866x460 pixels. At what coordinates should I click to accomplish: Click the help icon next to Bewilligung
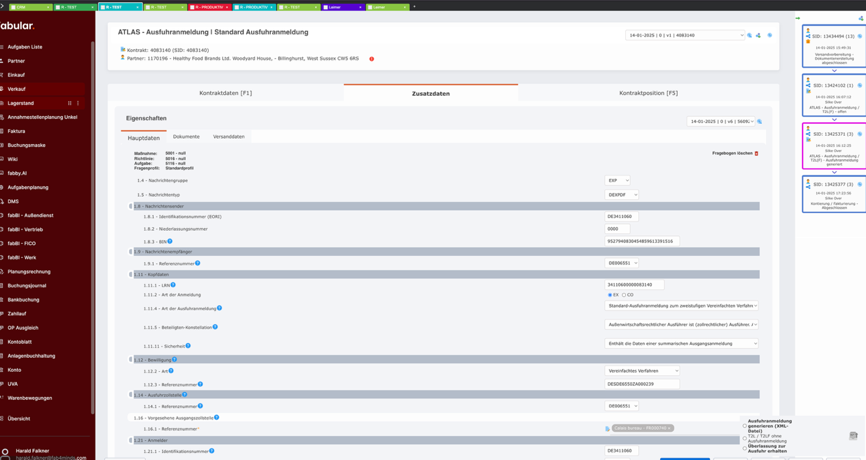coord(174,359)
